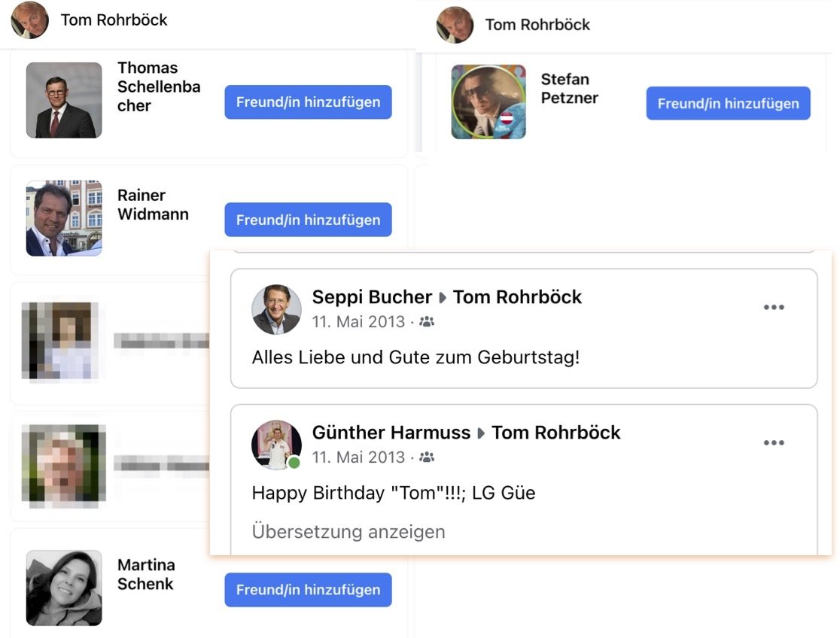This screenshot has width=840, height=638.
Task: Add Martina Schenk as friend
Action: (308, 590)
